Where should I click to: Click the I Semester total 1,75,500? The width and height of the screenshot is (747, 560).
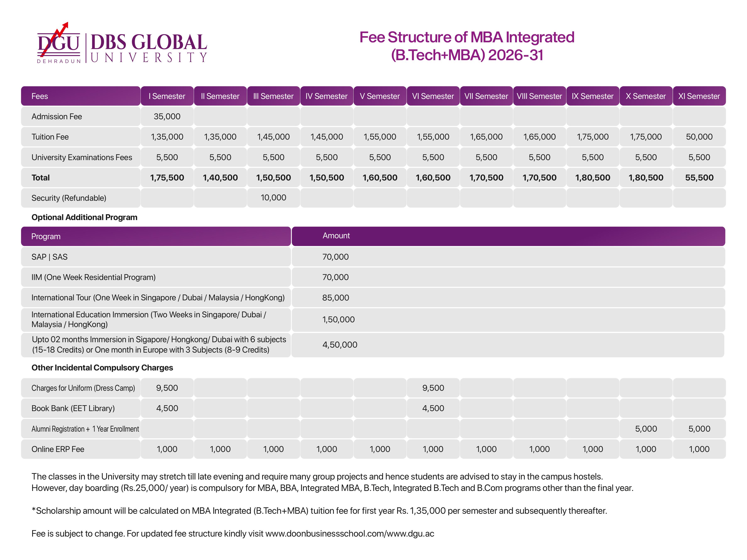click(x=167, y=178)
